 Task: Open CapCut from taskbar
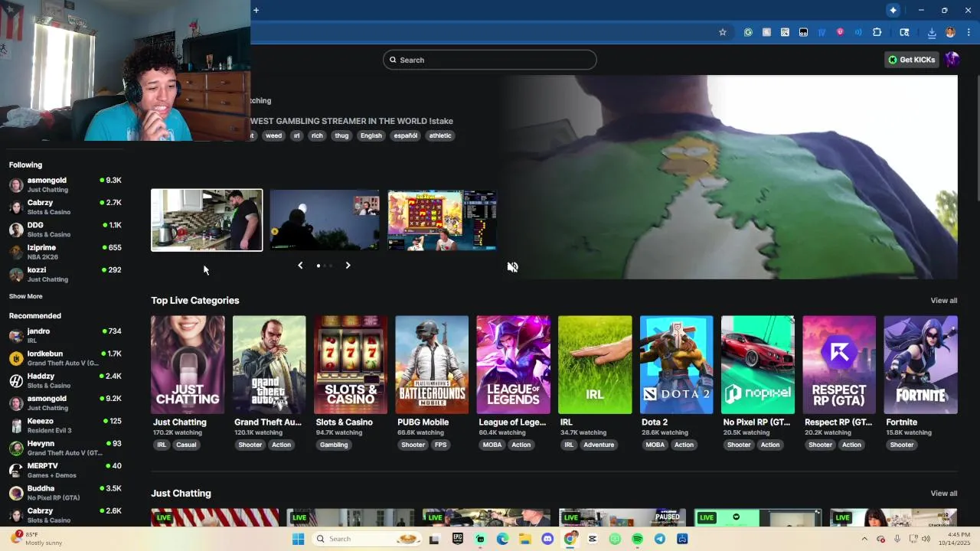tap(593, 539)
